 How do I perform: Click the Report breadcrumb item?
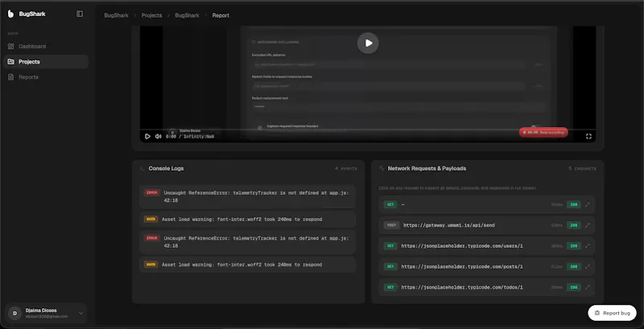click(221, 15)
